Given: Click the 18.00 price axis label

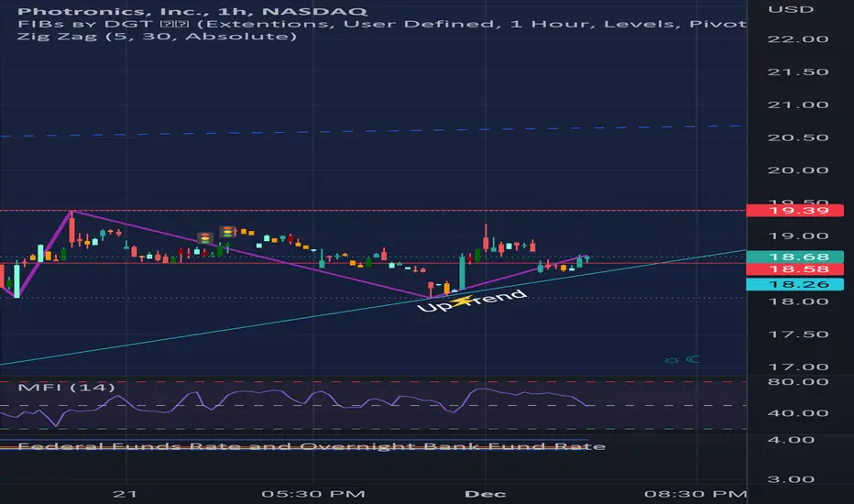Looking at the screenshot, I should tap(798, 301).
